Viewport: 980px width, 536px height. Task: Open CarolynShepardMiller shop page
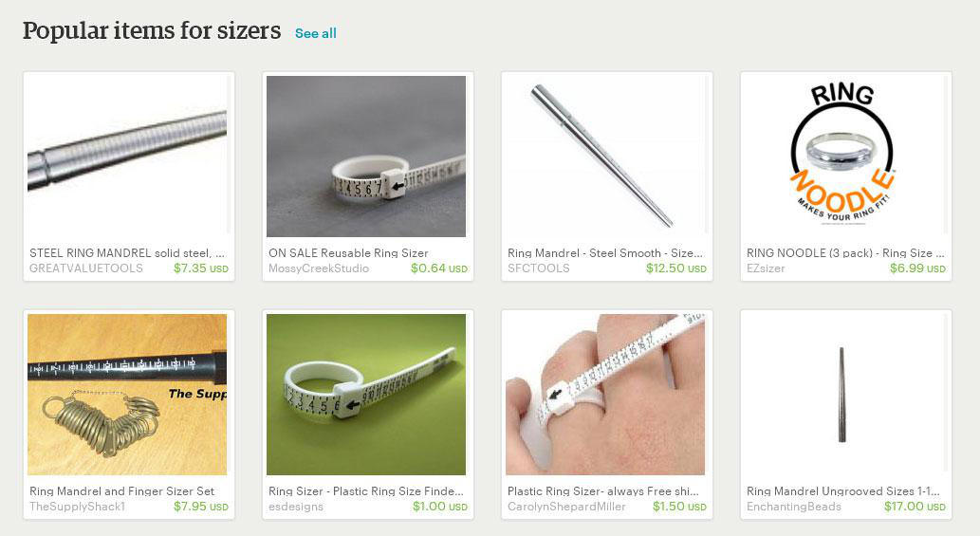pyautogui.click(x=566, y=507)
